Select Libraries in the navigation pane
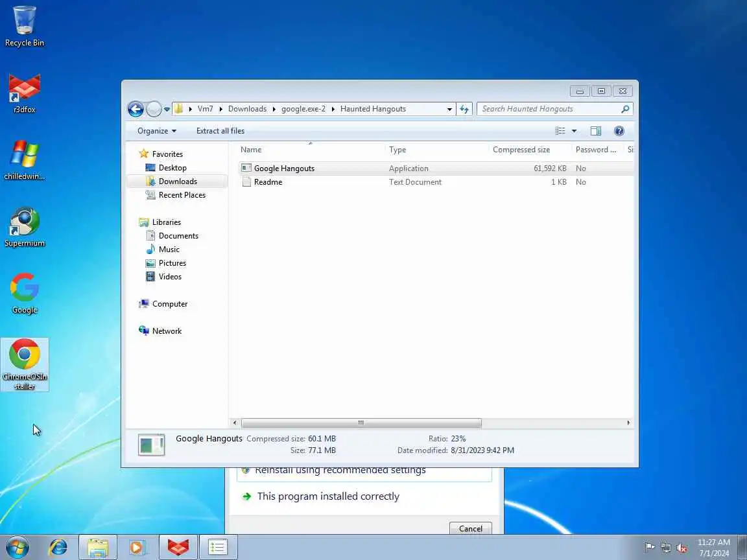Image resolution: width=747 pixels, height=560 pixels. coord(166,222)
